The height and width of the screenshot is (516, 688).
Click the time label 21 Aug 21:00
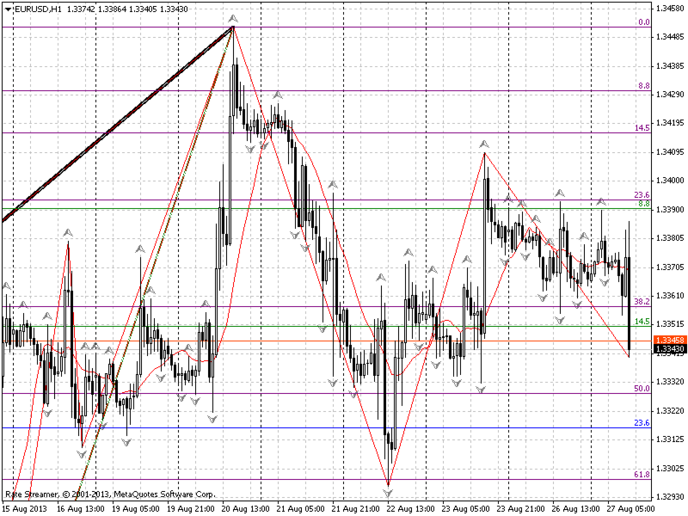(356, 509)
